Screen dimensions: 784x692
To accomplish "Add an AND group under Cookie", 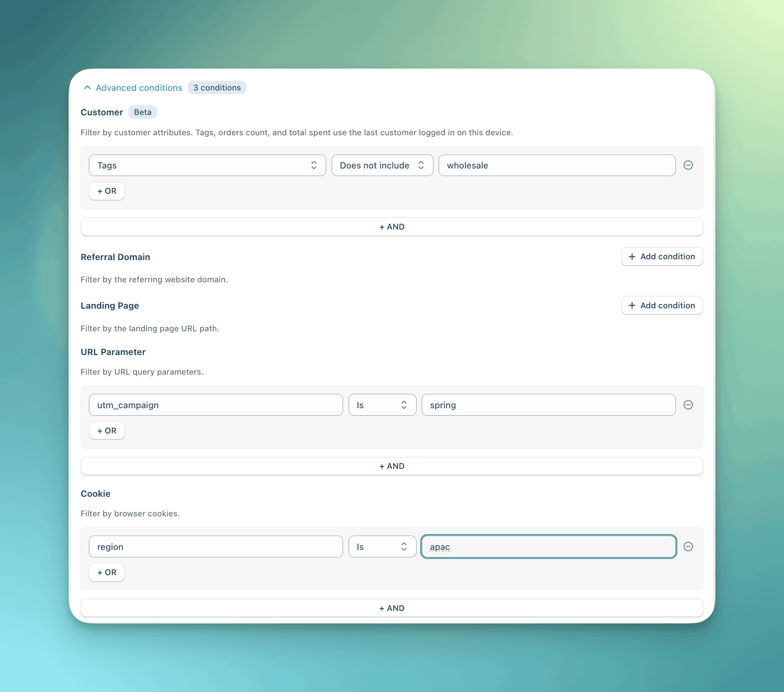I will coord(392,608).
